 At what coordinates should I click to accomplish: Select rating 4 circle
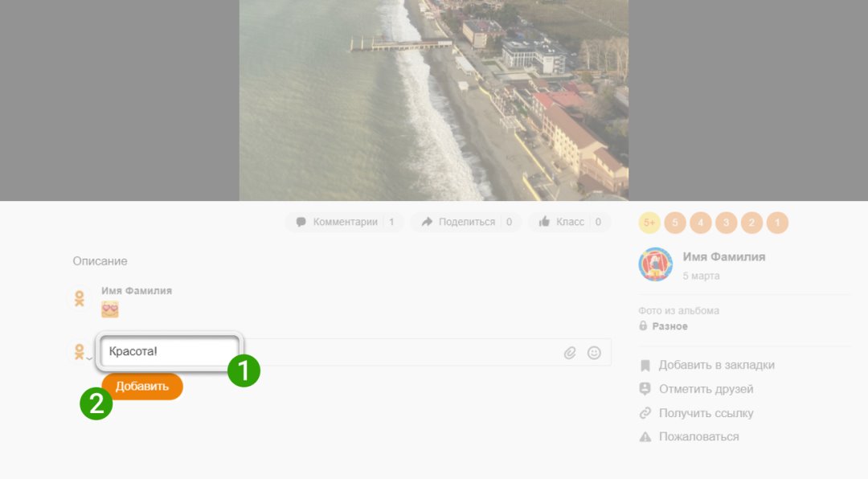[701, 223]
